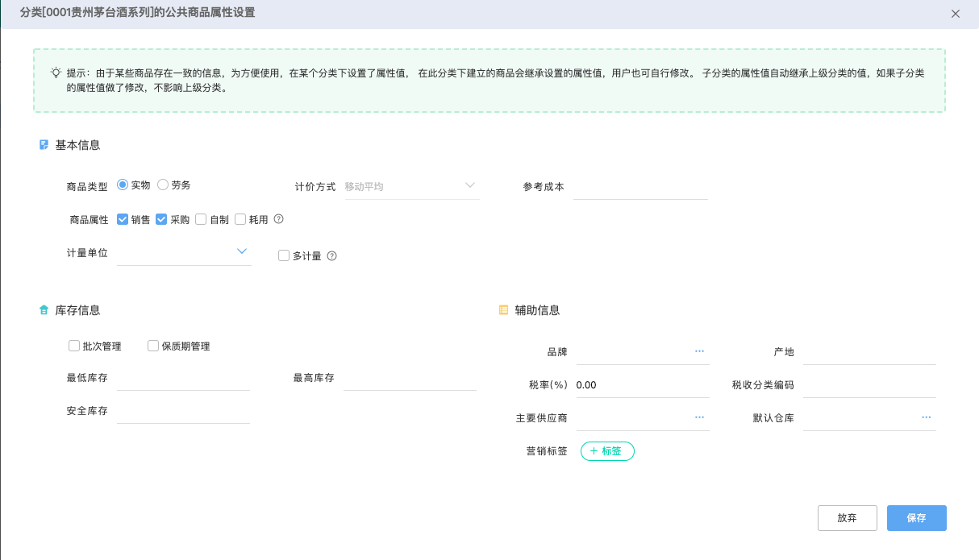Screen dimensions: 979x560
Task: Add a 营销标签 with the 标签 button
Action: [607, 451]
